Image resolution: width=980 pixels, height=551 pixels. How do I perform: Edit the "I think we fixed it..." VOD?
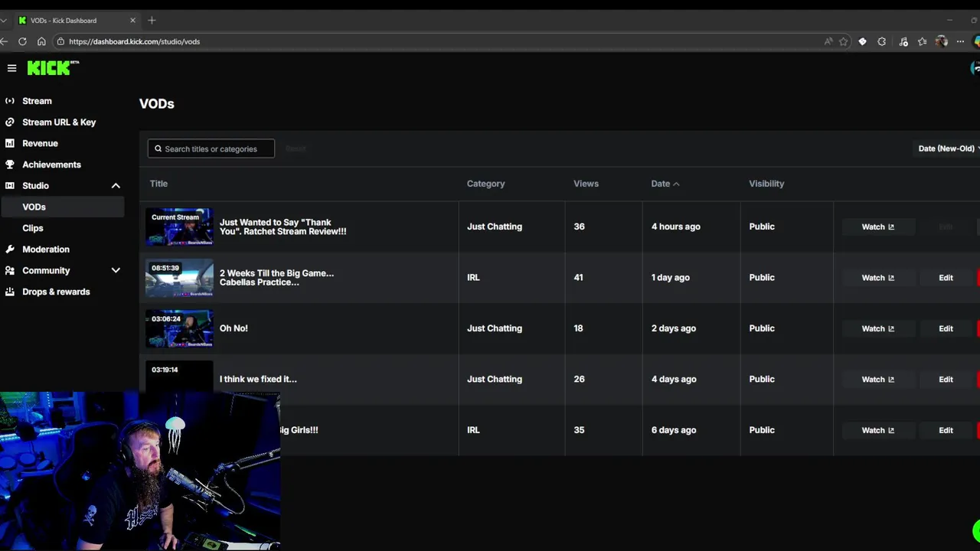click(x=946, y=380)
